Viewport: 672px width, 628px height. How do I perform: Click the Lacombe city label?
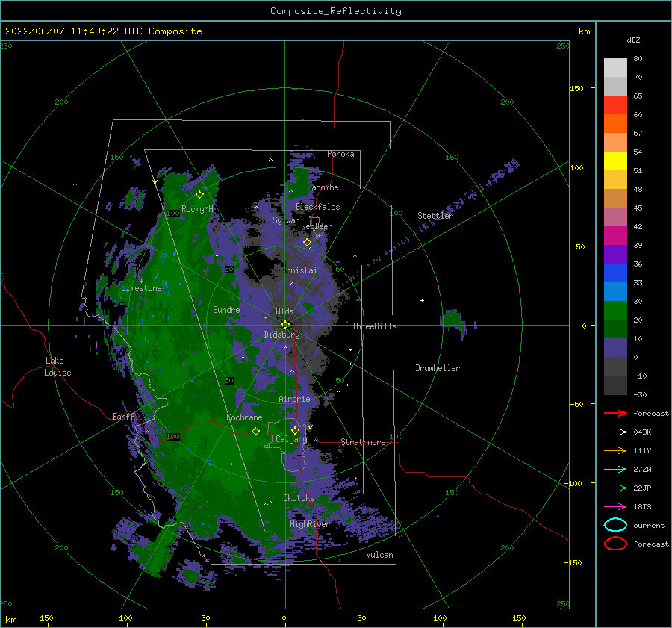(323, 187)
